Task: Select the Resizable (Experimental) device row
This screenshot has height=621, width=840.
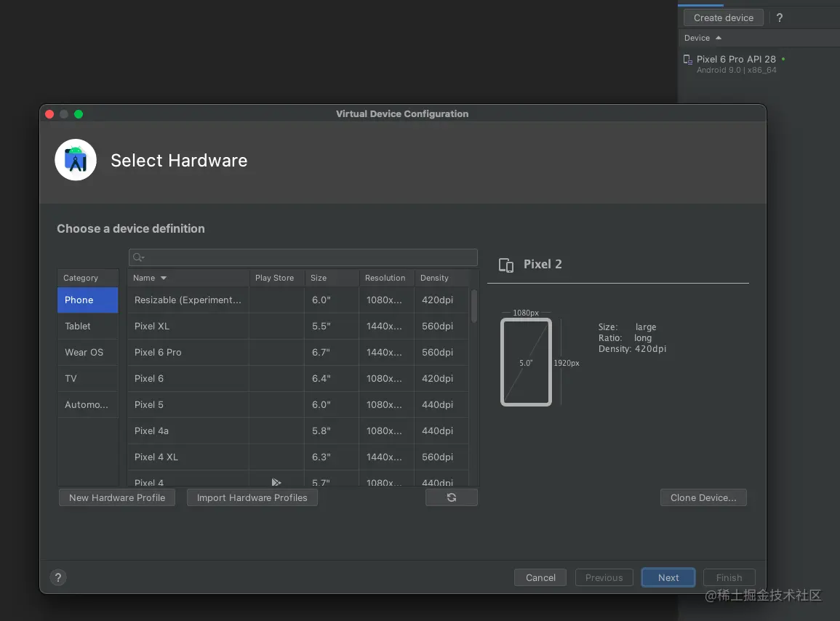Action: tap(298, 300)
